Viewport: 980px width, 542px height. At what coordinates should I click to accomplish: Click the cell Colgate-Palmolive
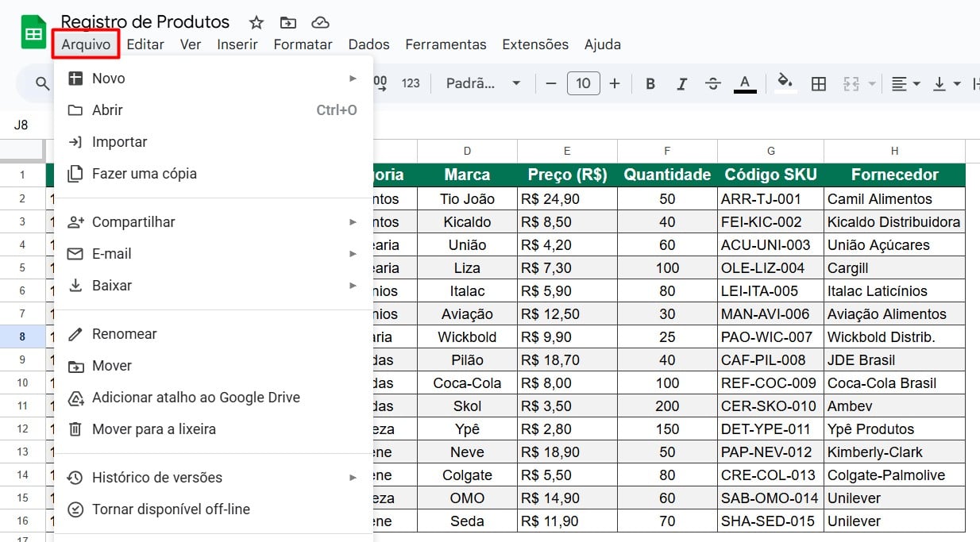coord(894,475)
